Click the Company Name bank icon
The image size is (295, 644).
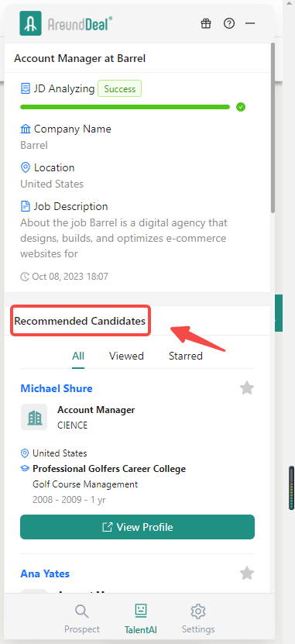26,129
